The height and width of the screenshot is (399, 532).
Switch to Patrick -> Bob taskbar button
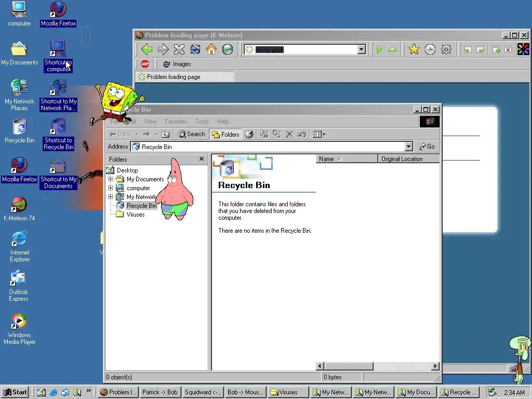pos(160,392)
